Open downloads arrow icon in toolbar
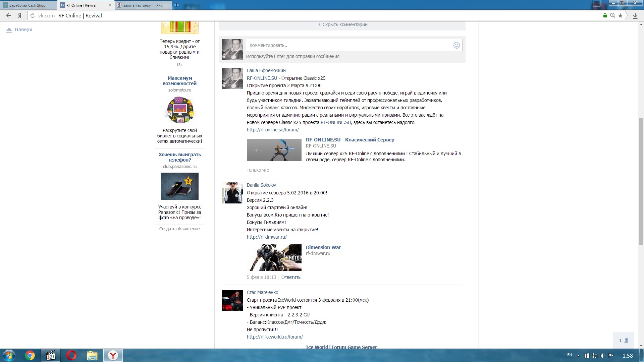Screen dimensions: 644x362 635,15
